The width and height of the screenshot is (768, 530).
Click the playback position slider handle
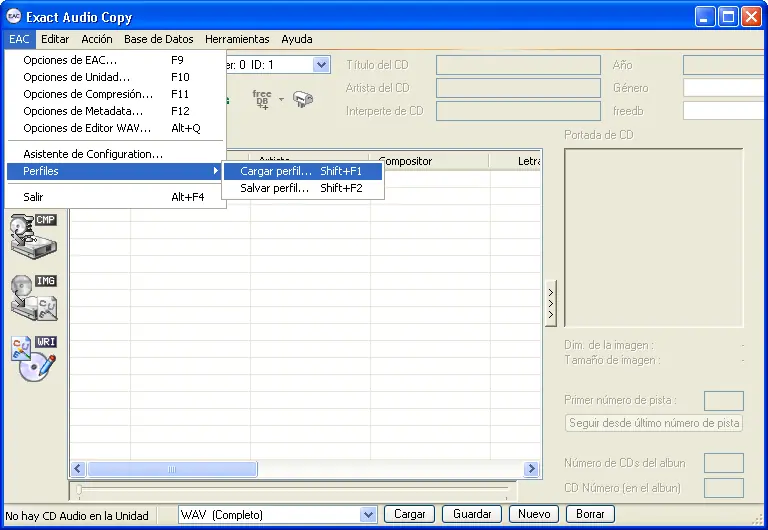(79, 489)
